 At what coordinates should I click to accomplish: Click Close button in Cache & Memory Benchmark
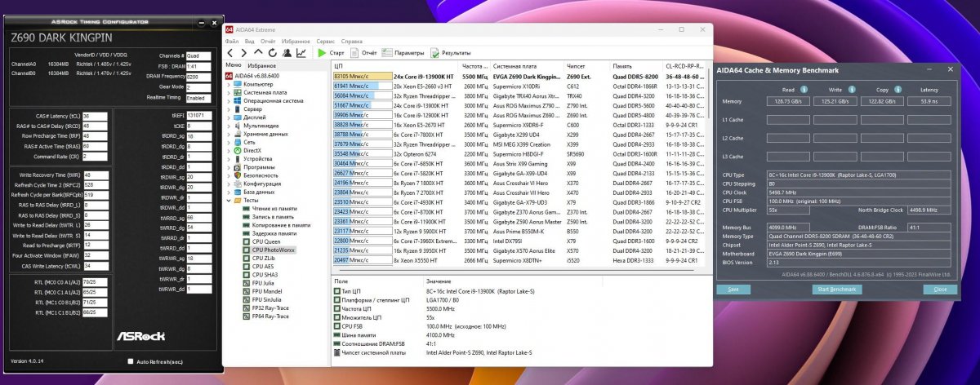point(940,289)
